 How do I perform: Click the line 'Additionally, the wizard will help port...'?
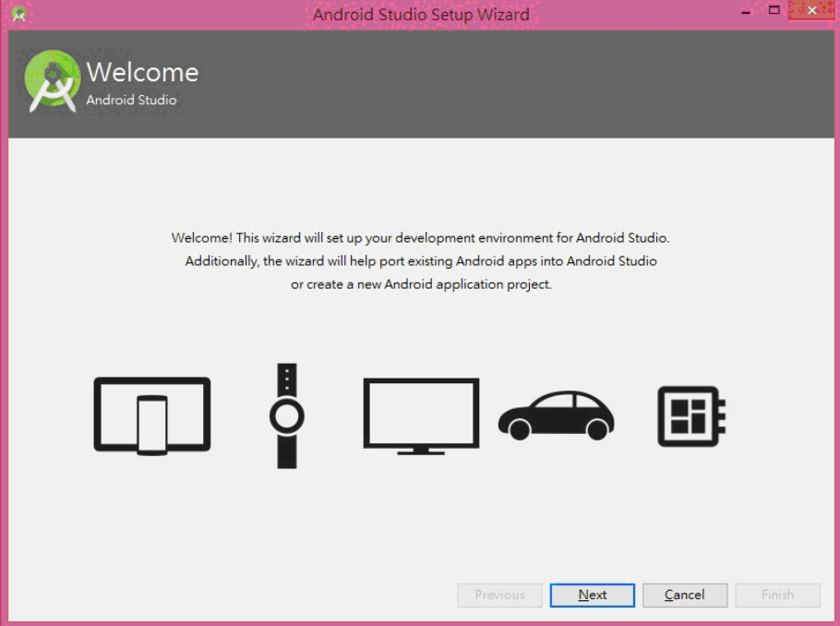(x=421, y=261)
